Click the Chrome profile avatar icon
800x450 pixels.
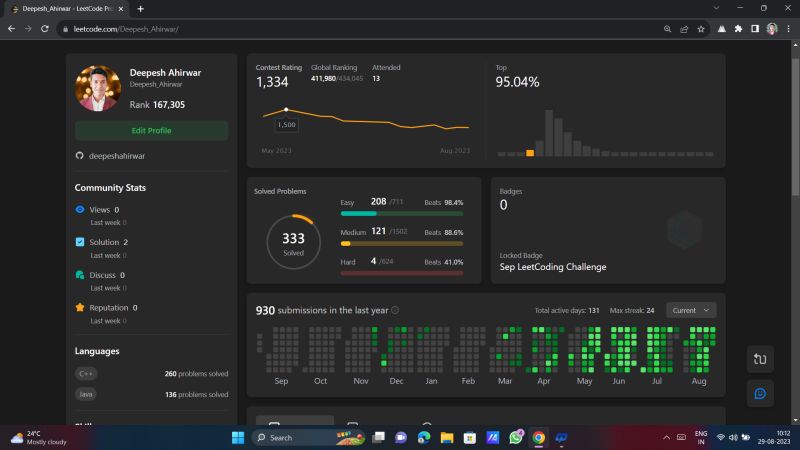click(772, 29)
